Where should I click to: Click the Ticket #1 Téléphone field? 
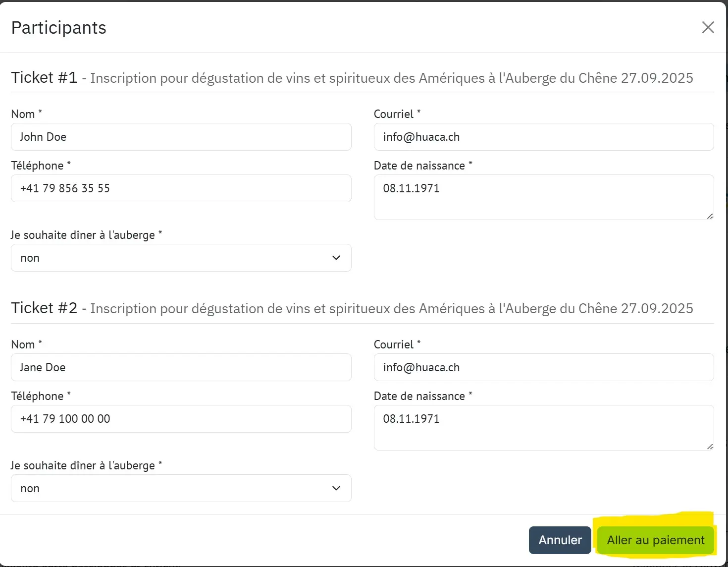[x=181, y=188]
